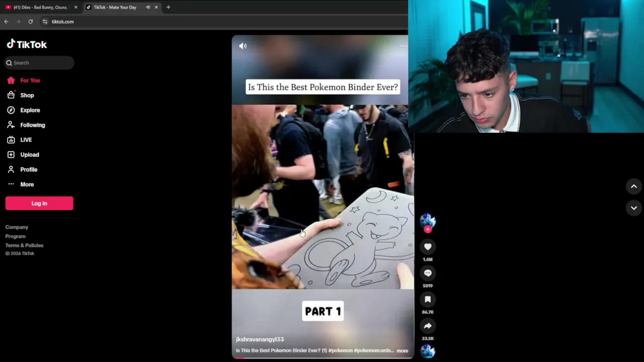
Task: Close the Diles - Bad Bunny tab
Action: [x=75, y=8]
